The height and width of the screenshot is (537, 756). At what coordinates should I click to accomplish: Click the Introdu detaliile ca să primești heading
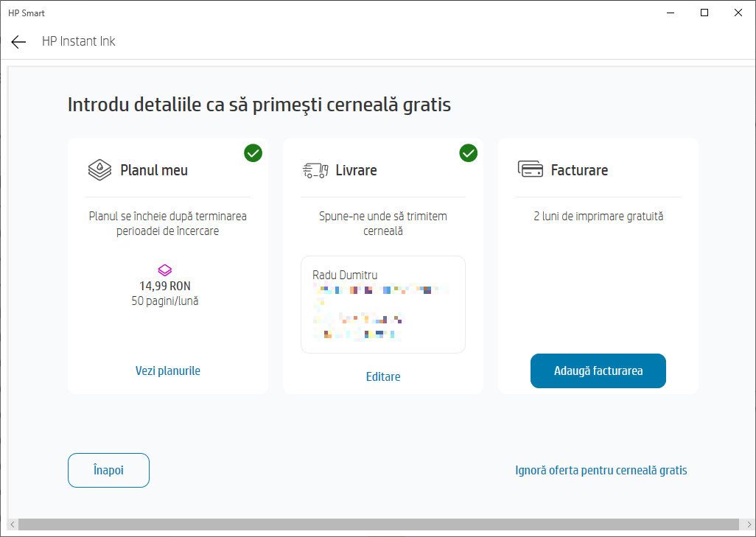click(259, 105)
